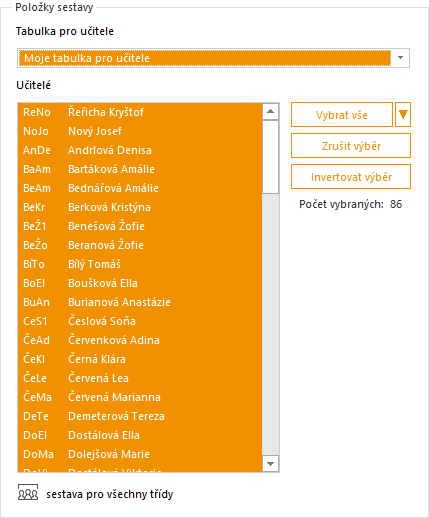Click the teacher list scrollbar thumb
The height and width of the screenshot is (518, 429).
coord(270,157)
